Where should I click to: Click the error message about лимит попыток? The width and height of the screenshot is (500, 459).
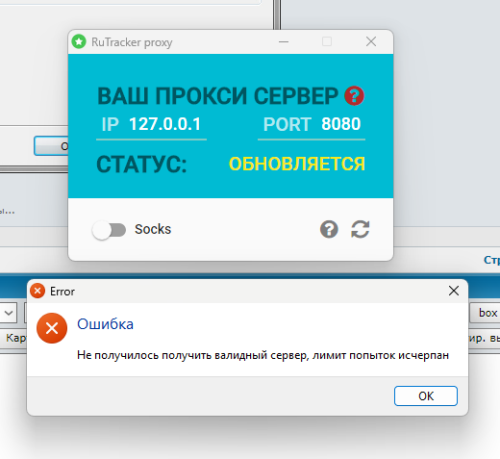point(263,355)
